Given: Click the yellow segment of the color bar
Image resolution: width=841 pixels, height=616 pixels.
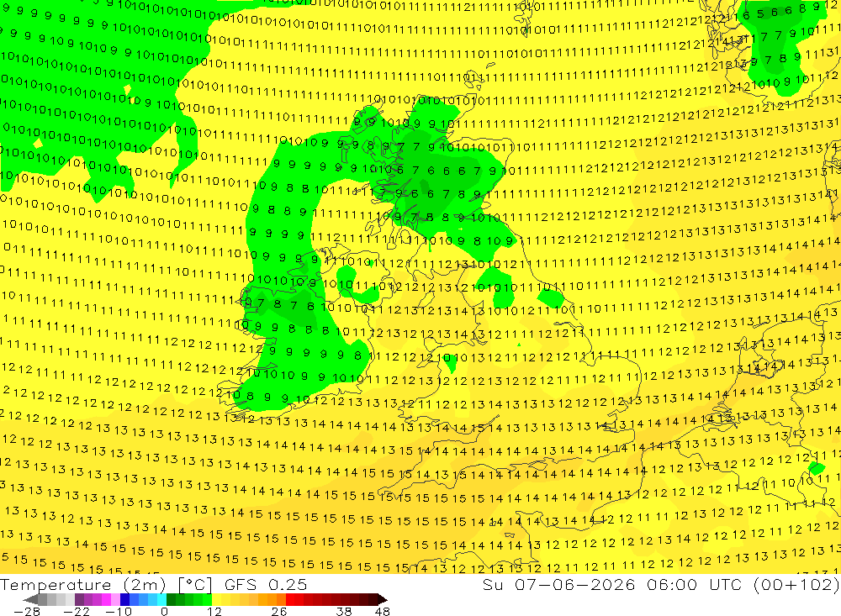Looking at the screenshot, I should [x=216, y=599].
